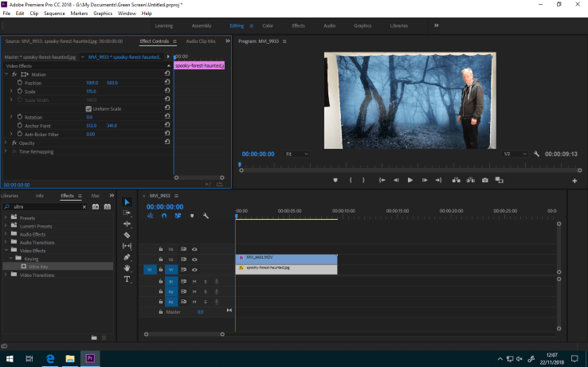Expand the Rotation property

[x=11, y=117]
